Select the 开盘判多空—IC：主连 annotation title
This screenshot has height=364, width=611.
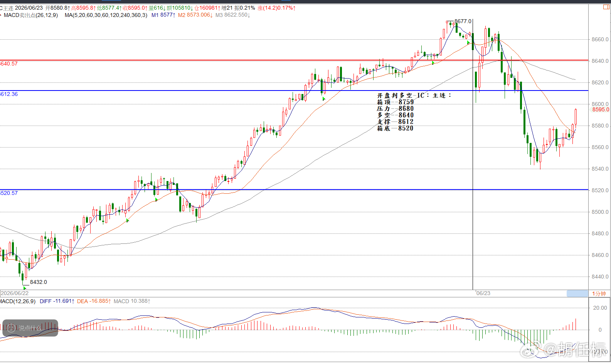coord(414,95)
